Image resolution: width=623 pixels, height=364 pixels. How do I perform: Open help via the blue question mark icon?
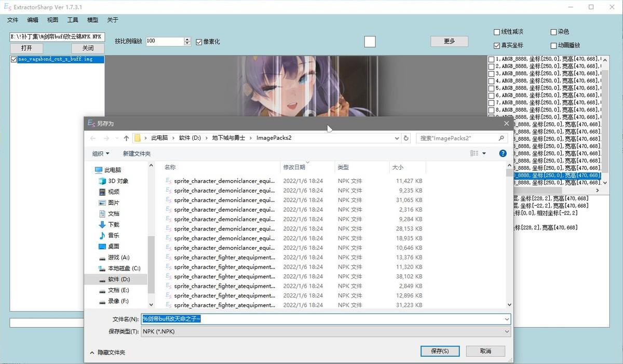pyautogui.click(x=503, y=153)
